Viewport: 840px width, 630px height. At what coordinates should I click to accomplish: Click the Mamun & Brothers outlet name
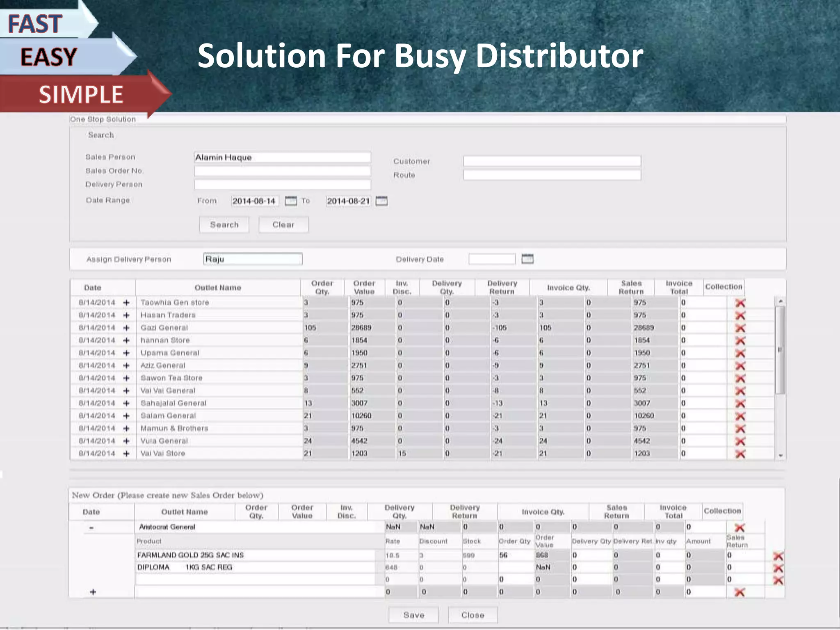[x=174, y=428]
